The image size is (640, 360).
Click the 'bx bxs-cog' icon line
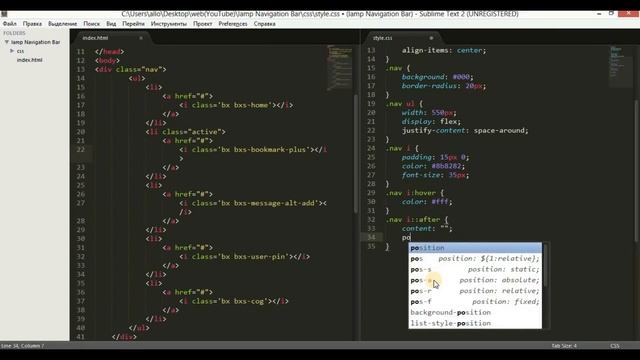pyautogui.click(x=234, y=301)
